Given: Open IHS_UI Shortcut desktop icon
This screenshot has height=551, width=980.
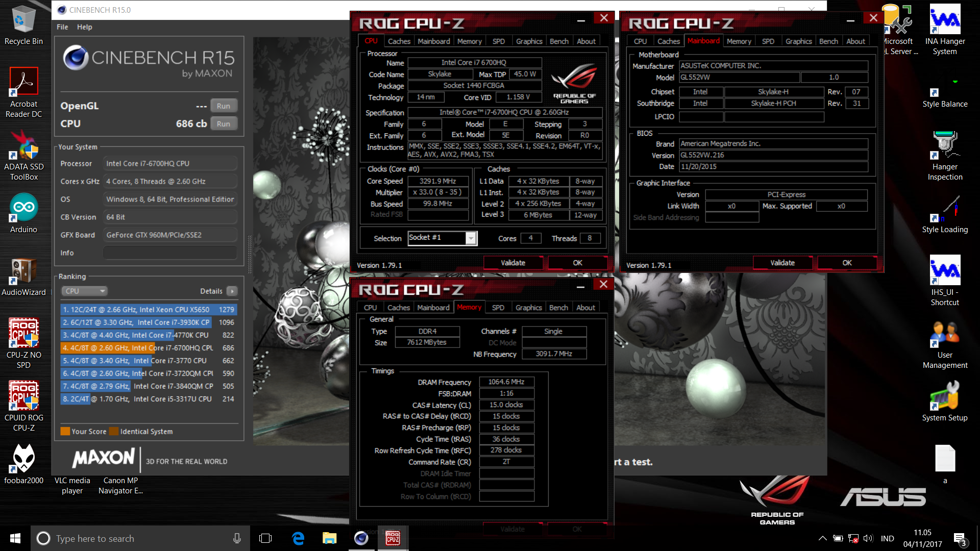Looking at the screenshot, I should tap(945, 281).
